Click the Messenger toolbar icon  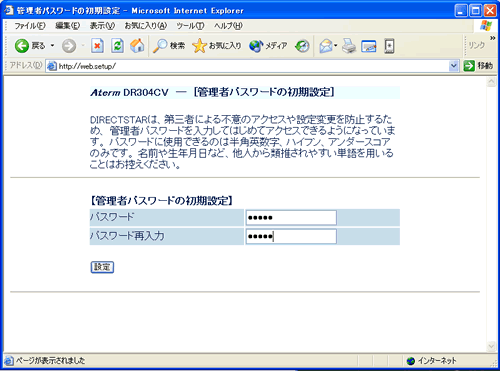389,46
